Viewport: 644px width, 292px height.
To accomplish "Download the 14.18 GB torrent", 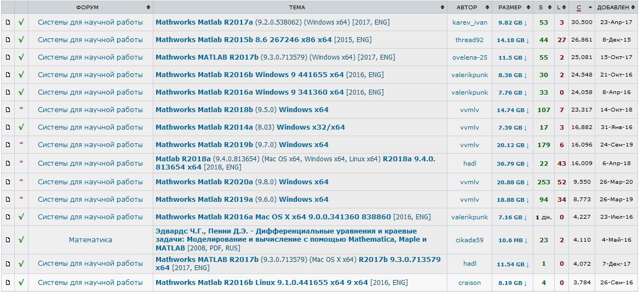I will pos(514,40).
